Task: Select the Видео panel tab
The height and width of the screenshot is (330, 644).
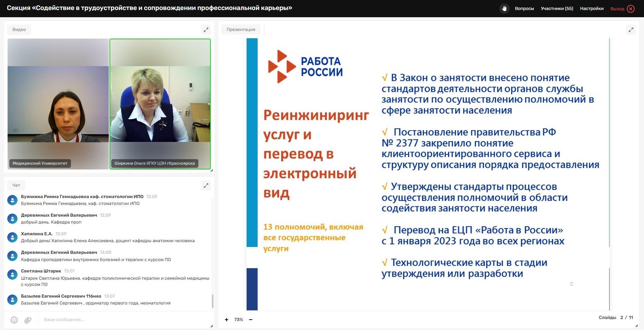Action: pos(19,30)
